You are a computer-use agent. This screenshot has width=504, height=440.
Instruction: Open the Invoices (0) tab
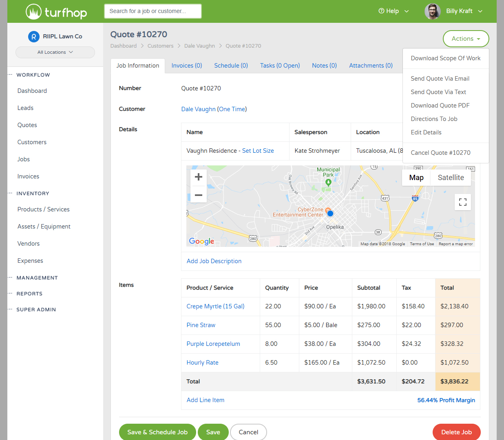pos(187,66)
